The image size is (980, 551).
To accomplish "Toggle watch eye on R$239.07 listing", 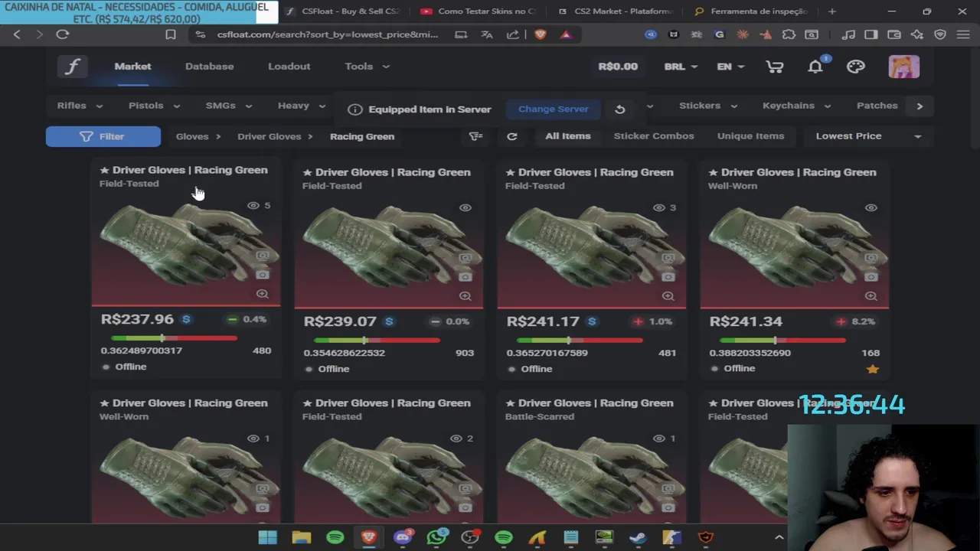I will click(x=465, y=208).
